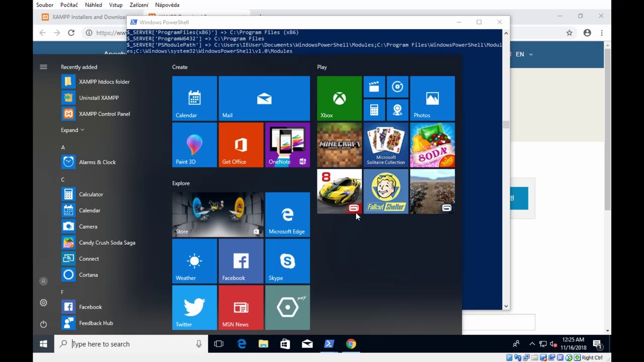Open the Facebook tile

click(x=241, y=261)
